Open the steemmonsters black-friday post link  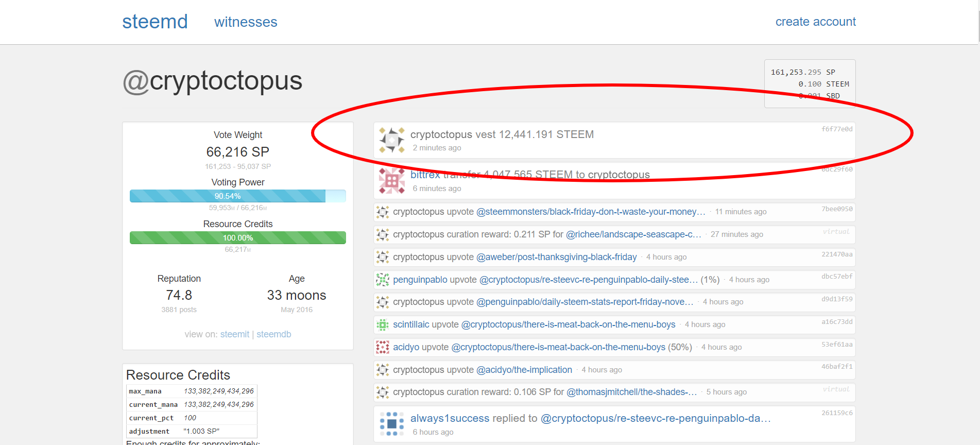pos(591,212)
